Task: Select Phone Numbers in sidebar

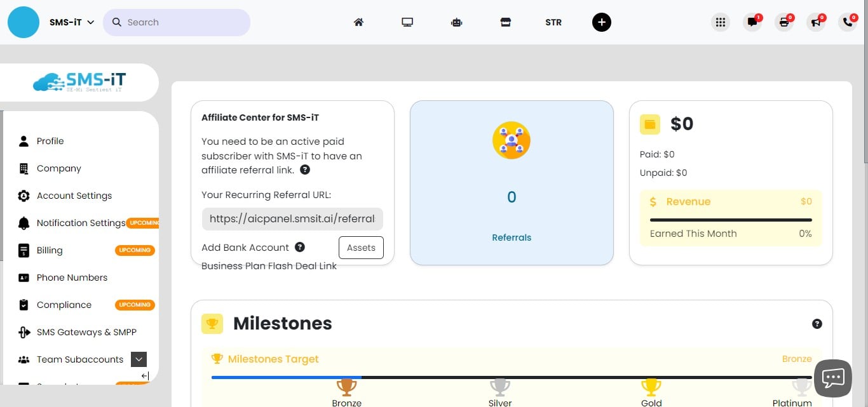Action: tap(72, 277)
